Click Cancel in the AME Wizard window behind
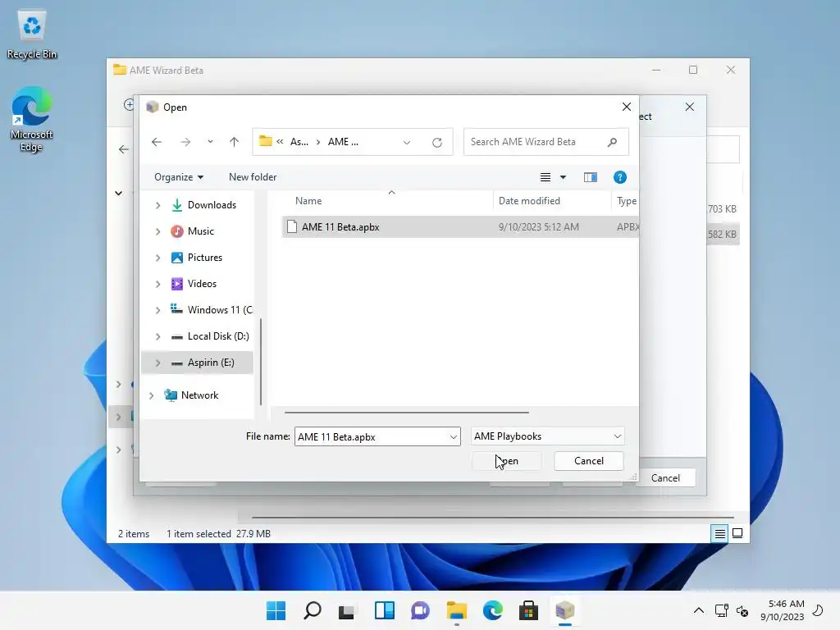Image resolution: width=840 pixels, height=630 pixels. click(665, 478)
